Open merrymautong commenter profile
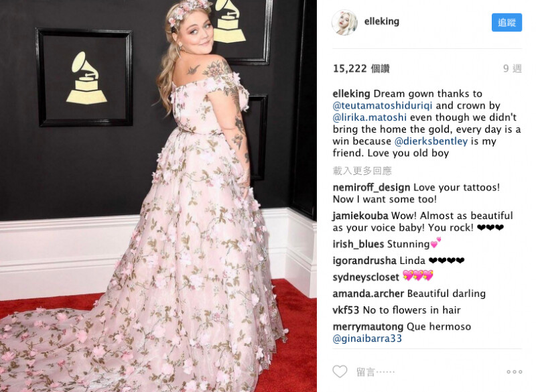Image resolution: width=536 pixels, height=392 pixels. (x=368, y=327)
